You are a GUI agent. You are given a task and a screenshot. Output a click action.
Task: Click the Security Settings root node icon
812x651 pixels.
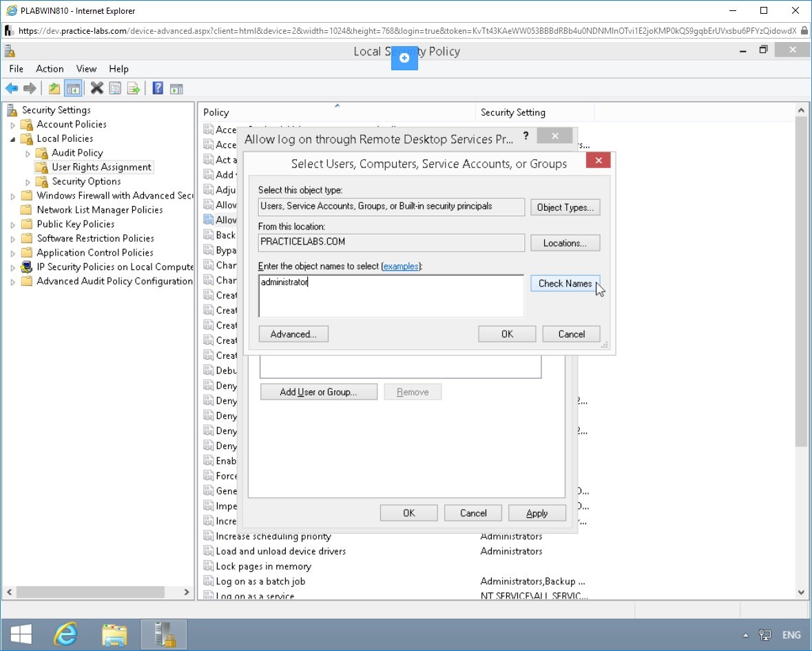click(12, 110)
